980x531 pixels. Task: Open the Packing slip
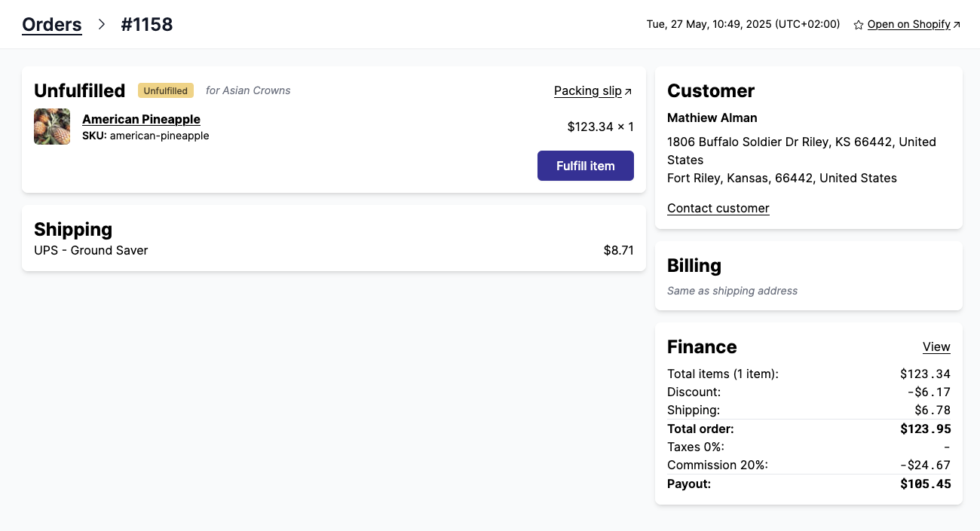[x=588, y=90]
